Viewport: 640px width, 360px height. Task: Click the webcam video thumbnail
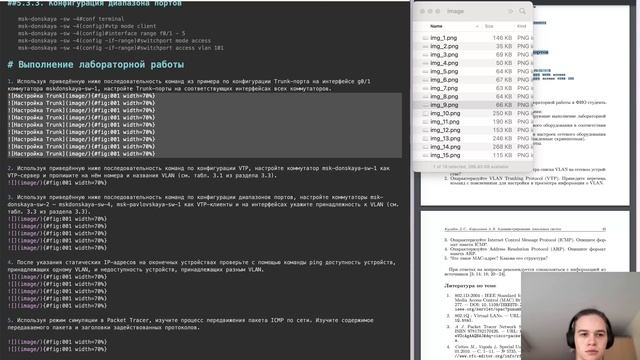(580, 316)
